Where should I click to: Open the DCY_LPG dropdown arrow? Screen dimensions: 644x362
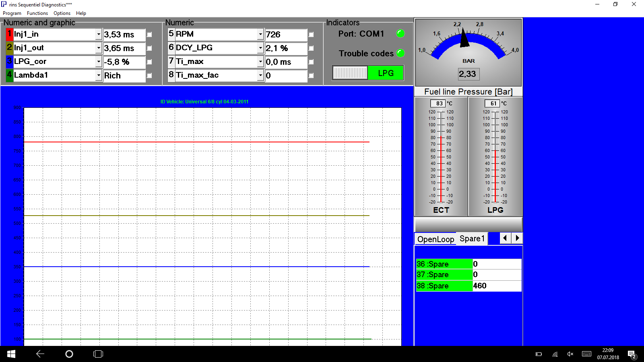260,48
